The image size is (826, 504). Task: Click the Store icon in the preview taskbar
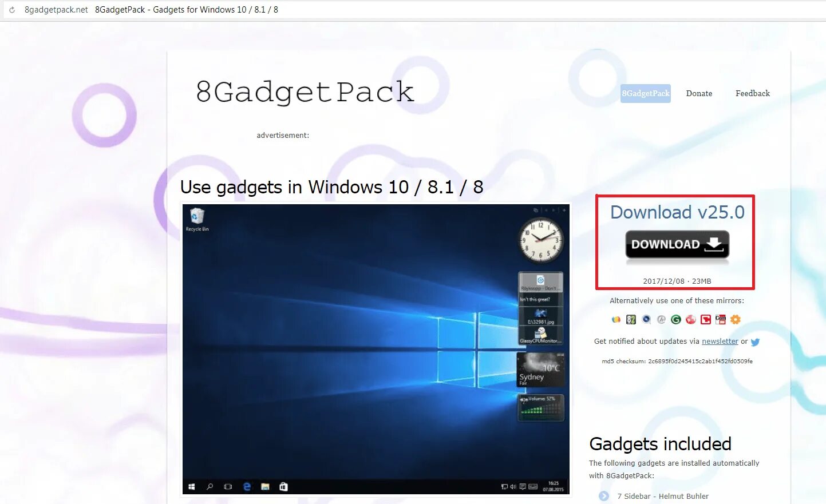coord(283,487)
